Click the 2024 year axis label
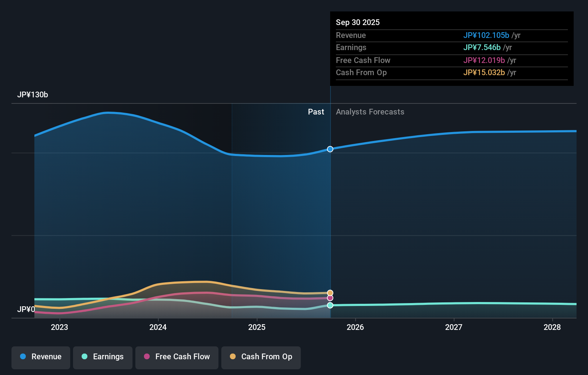Screen dimensions: 588x375 pos(158,327)
